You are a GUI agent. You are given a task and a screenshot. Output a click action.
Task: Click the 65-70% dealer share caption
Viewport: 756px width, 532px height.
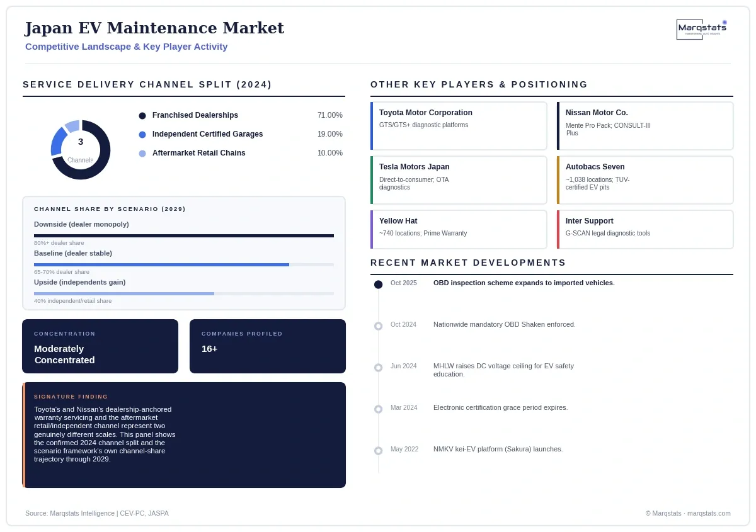(x=62, y=272)
